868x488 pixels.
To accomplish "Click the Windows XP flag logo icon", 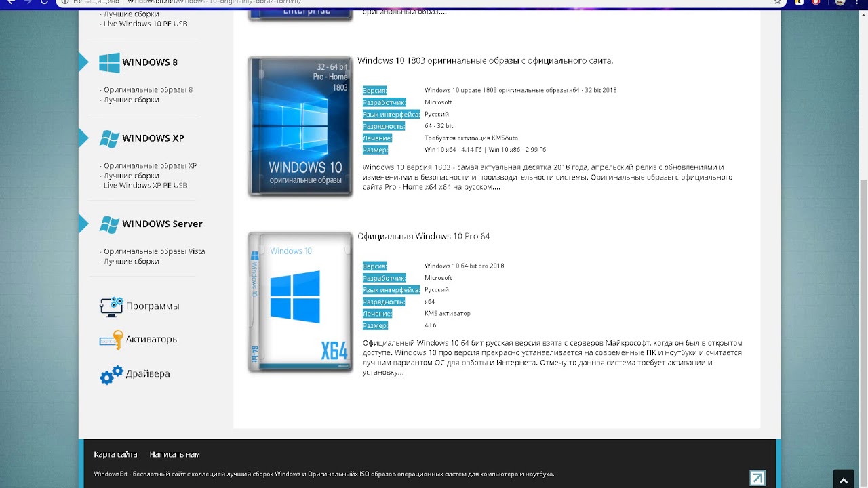I will (x=109, y=138).
